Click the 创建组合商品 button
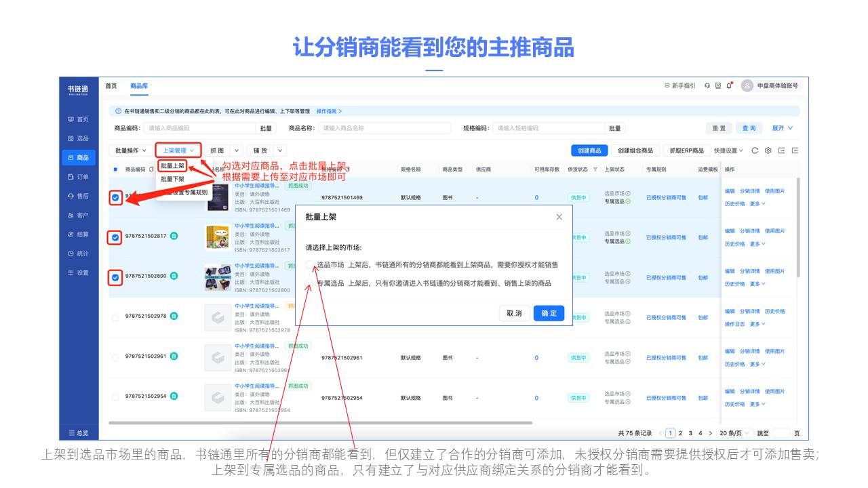 pos(635,150)
